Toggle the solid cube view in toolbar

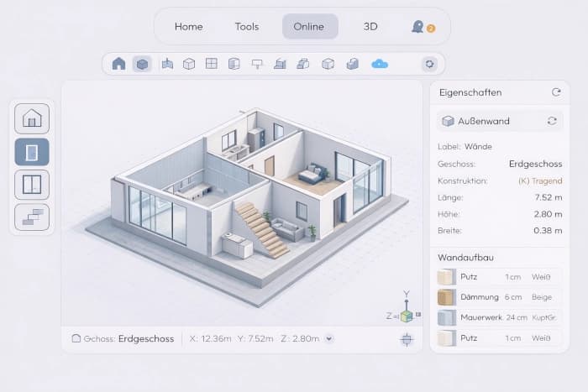pyautogui.click(x=142, y=64)
